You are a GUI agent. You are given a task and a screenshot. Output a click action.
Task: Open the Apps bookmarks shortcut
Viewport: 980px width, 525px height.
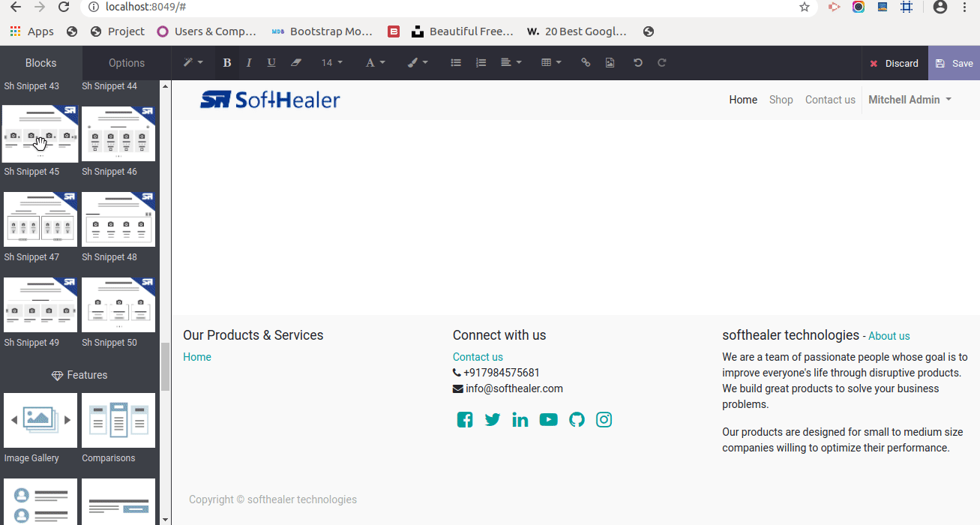point(31,31)
